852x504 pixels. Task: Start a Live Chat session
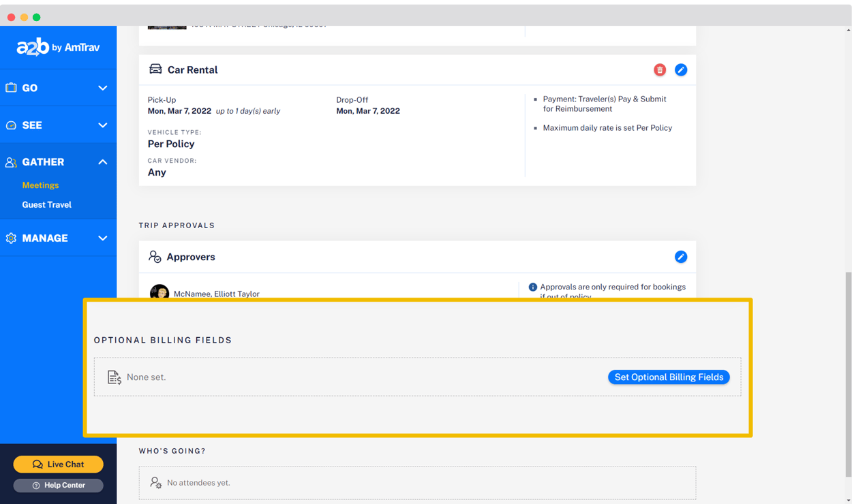(58, 464)
